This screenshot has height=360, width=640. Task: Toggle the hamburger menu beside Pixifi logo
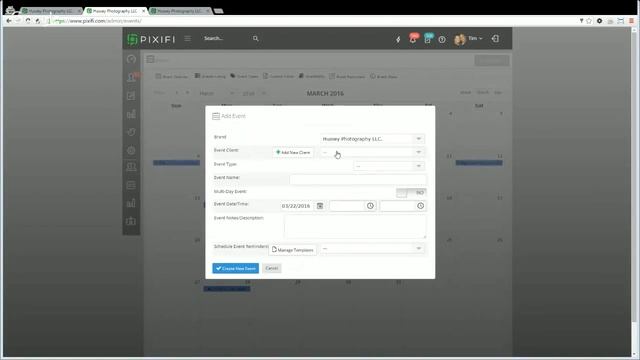[187, 38]
